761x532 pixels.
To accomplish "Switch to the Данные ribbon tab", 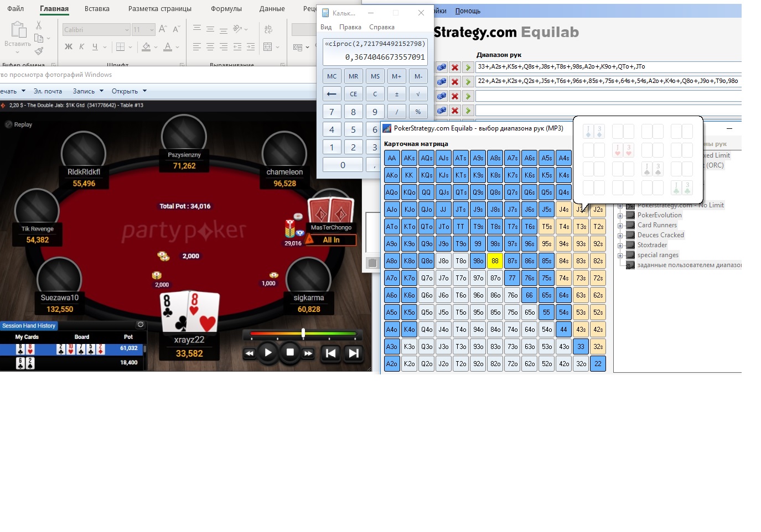I will point(272,8).
